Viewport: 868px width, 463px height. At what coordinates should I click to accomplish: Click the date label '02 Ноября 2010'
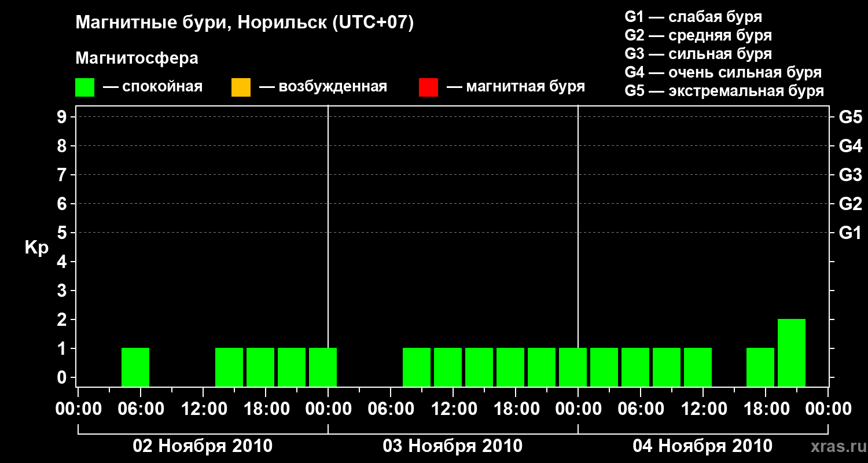[x=203, y=446]
